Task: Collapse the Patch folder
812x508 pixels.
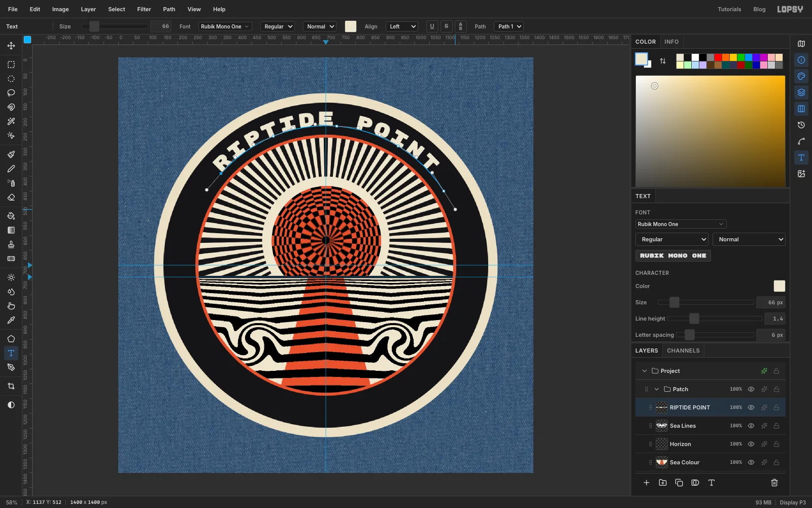Action: click(x=657, y=389)
